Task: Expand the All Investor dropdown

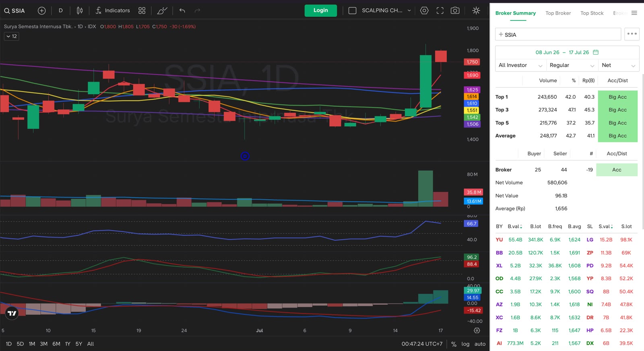Action: 520,65
